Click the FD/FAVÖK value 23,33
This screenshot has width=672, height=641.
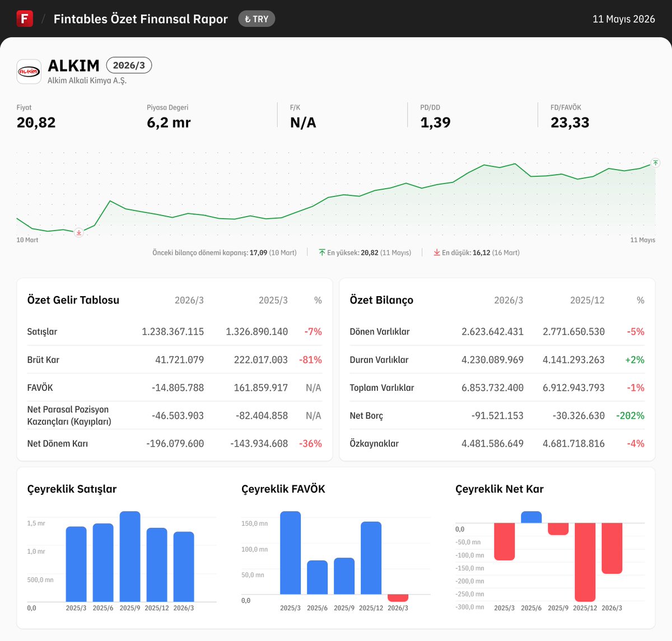tap(570, 123)
